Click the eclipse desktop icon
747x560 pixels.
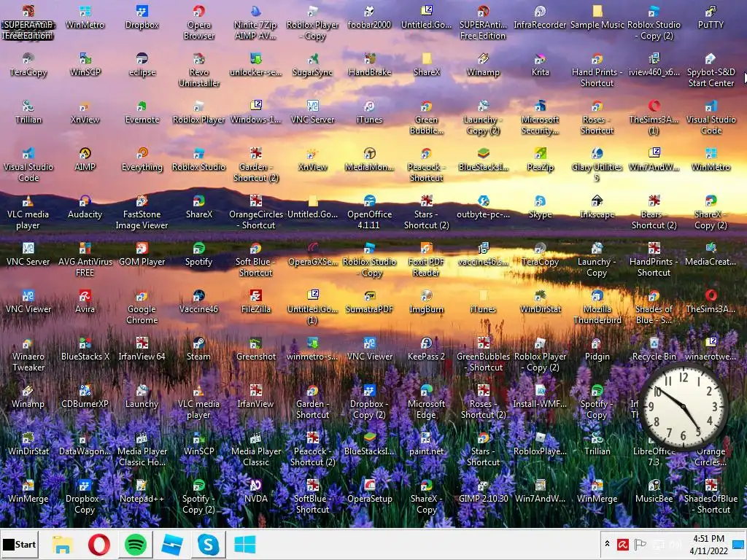[142, 65]
